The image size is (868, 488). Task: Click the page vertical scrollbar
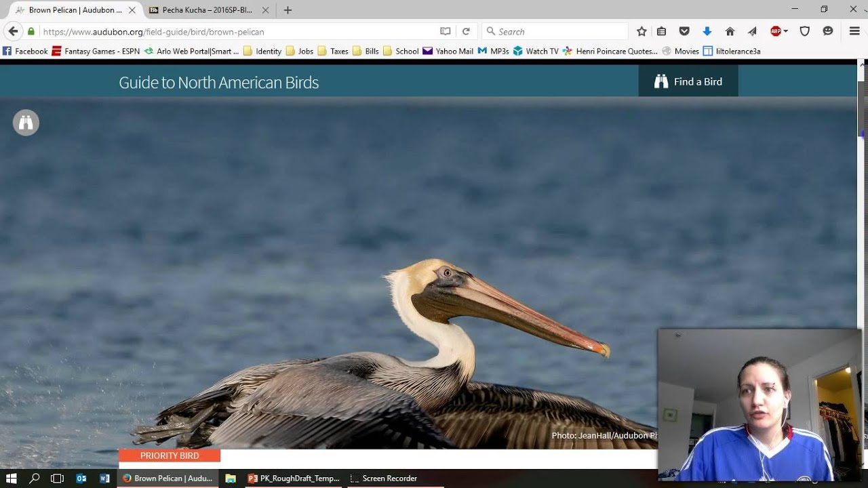coord(863,264)
